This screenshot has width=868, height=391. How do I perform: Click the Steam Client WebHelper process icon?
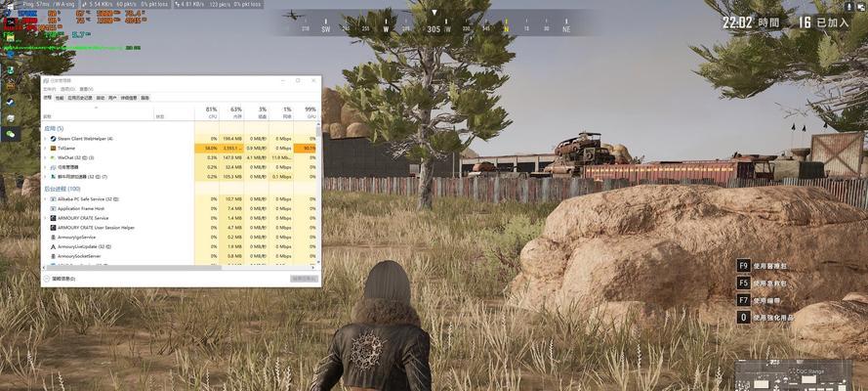tap(53, 139)
